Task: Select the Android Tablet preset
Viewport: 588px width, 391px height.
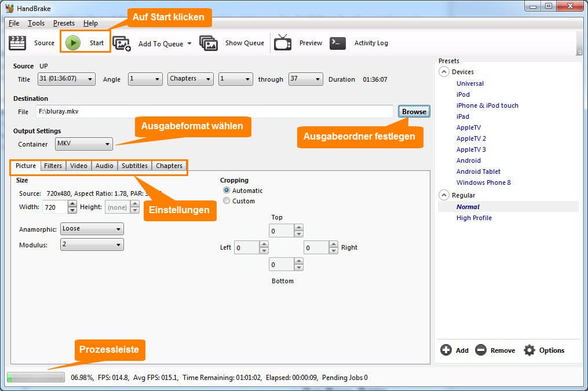Action: coord(478,171)
